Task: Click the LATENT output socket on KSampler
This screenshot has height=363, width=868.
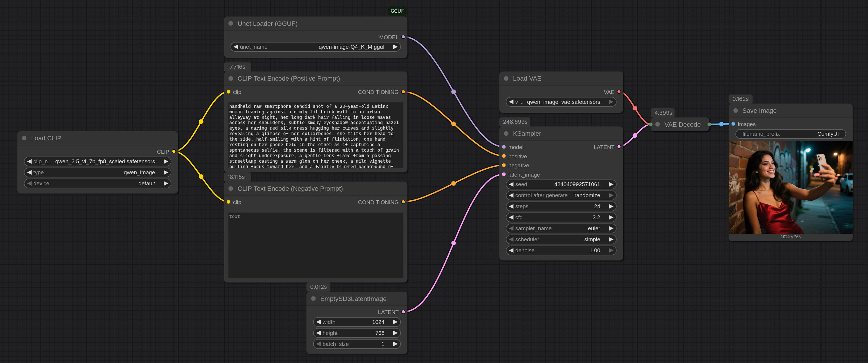Action: click(619, 147)
